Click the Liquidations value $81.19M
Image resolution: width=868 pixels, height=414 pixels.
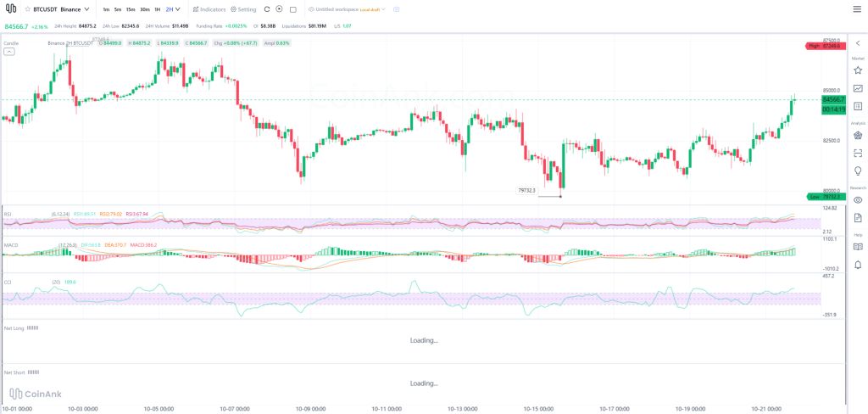pos(317,26)
